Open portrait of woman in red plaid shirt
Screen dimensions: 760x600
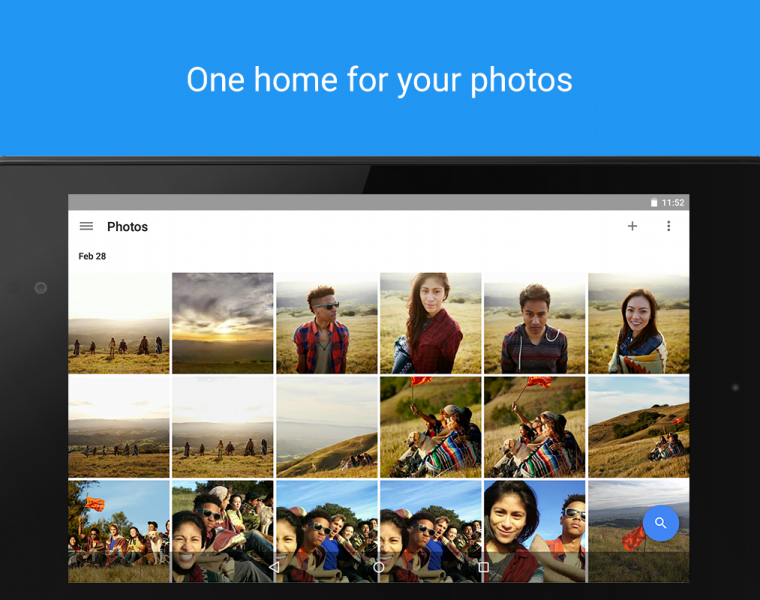pos(430,323)
